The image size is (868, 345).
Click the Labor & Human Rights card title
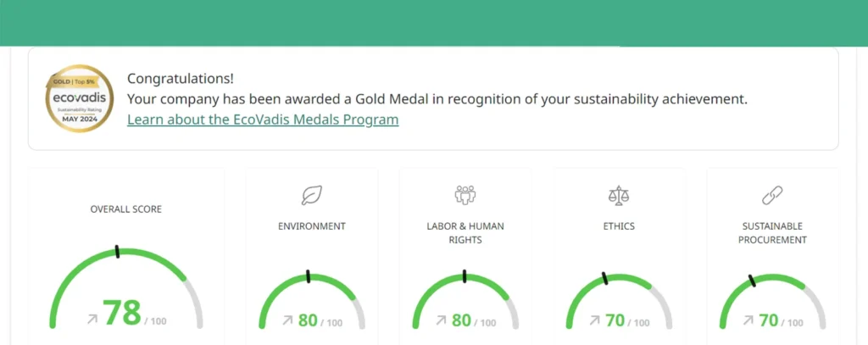click(465, 233)
